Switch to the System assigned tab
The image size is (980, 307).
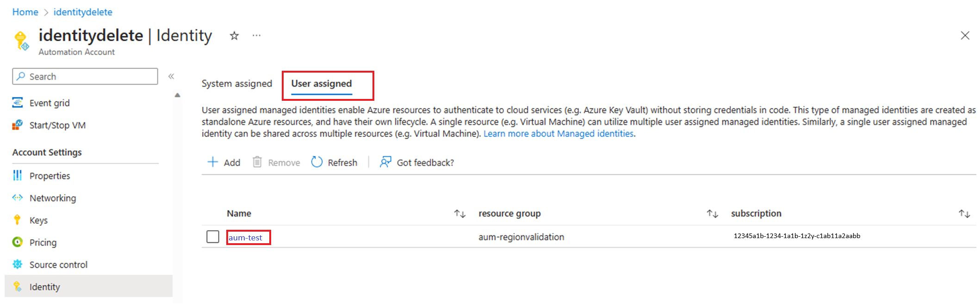point(237,84)
